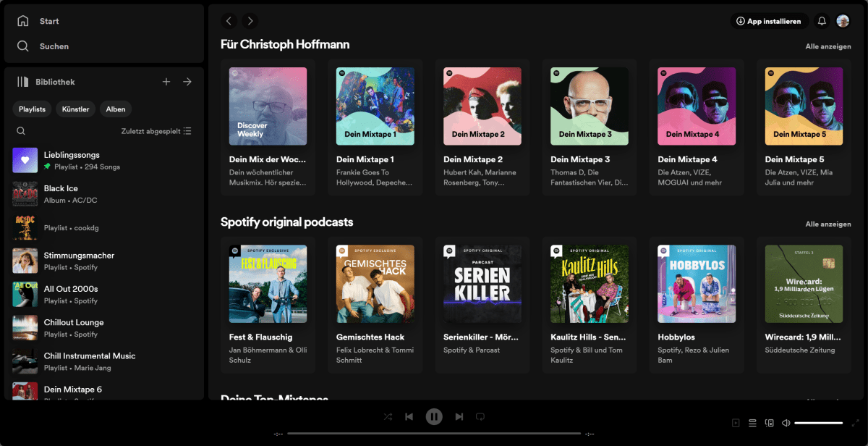
Task: Toggle the Playlists filter chip
Action: click(x=32, y=109)
